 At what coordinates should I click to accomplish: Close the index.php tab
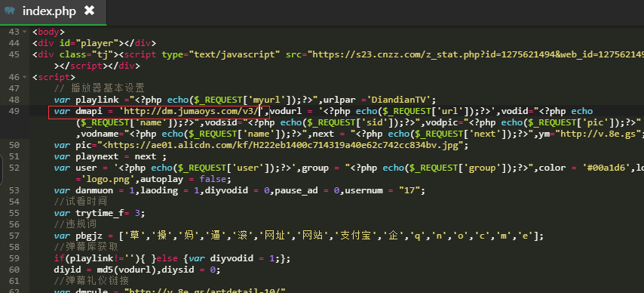coord(89,11)
